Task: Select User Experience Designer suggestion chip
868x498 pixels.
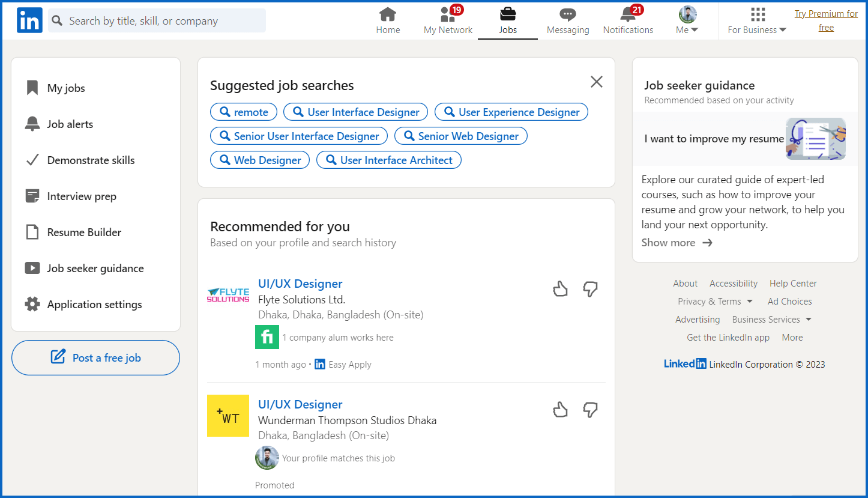Action: pos(511,112)
